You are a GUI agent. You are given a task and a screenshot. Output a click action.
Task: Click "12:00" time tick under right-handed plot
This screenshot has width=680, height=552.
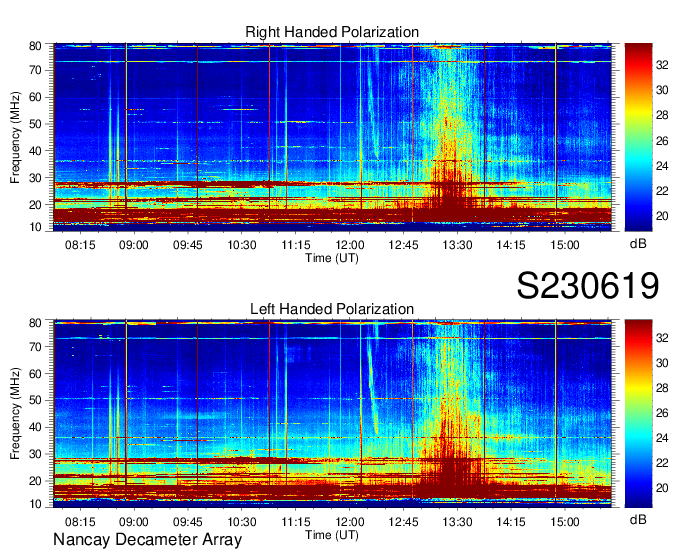[x=350, y=245]
